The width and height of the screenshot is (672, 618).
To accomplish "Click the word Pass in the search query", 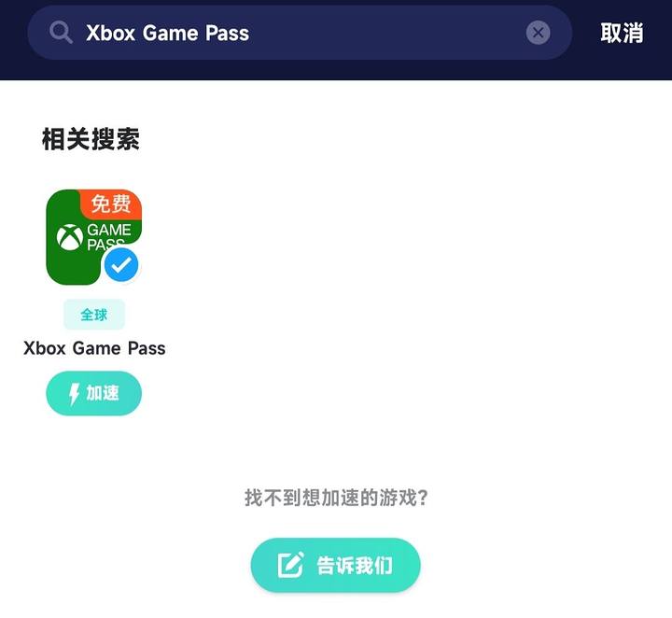I will click(x=227, y=33).
